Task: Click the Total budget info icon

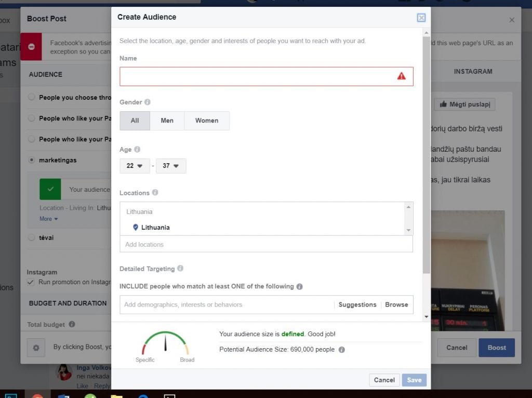Action: coord(72,324)
